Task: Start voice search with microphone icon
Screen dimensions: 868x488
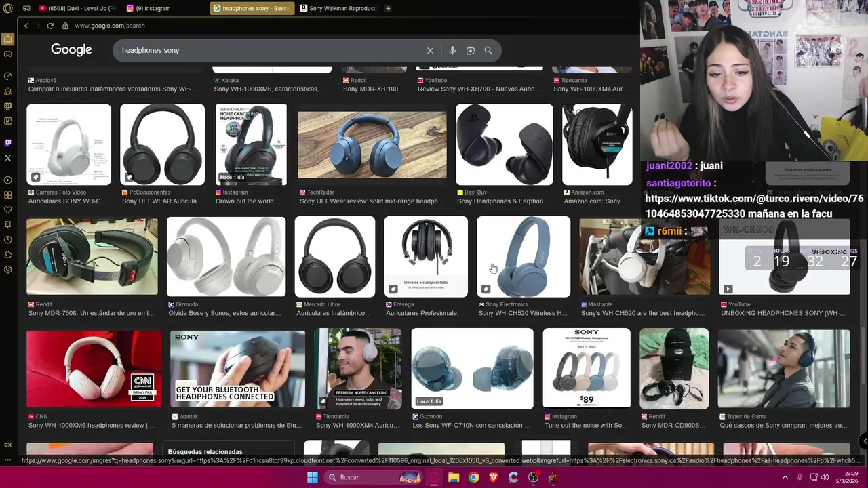Action: pyautogui.click(x=452, y=50)
